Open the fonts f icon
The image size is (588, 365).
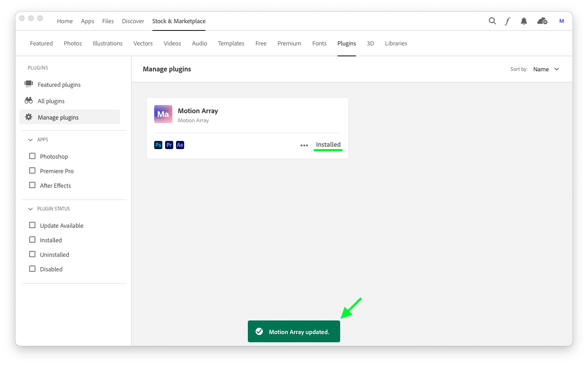(508, 21)
